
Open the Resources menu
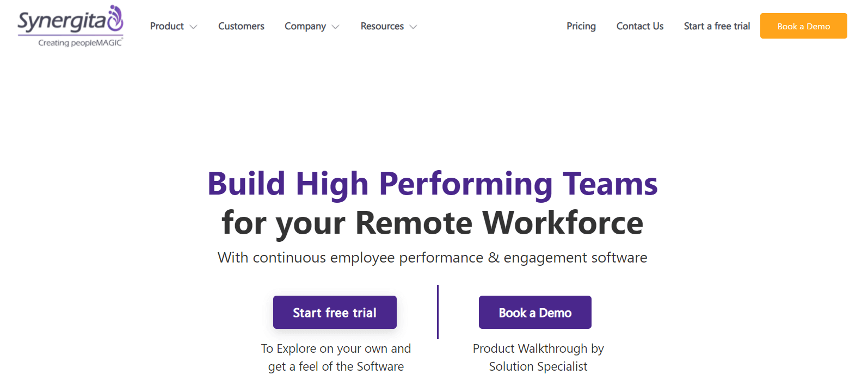coord(382,26)
